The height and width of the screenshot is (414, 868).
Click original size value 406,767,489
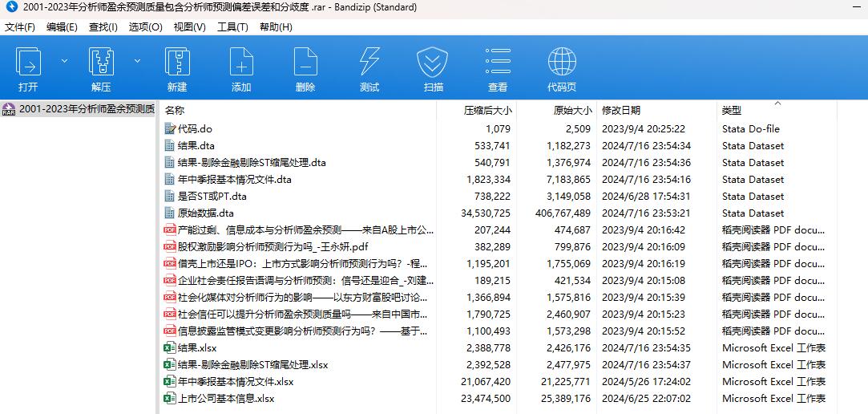[x=563, y=213]
